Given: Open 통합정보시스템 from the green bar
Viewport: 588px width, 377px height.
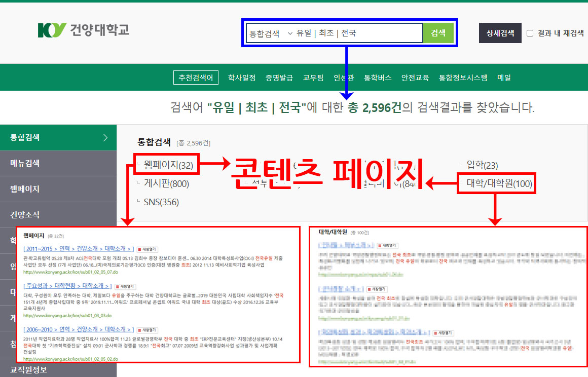Looking at the screenshot, I should pos(463,78).
